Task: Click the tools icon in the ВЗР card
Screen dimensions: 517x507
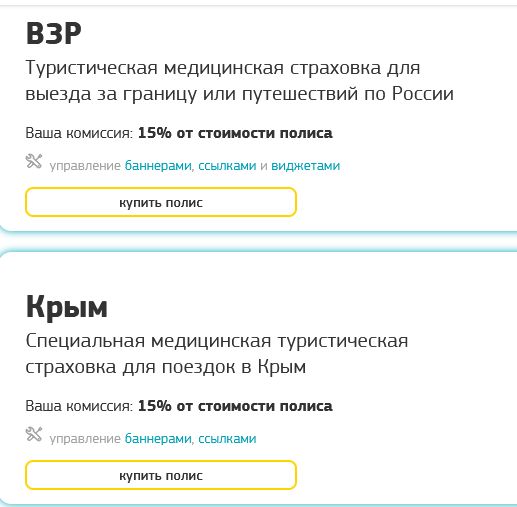Action: 34,161
